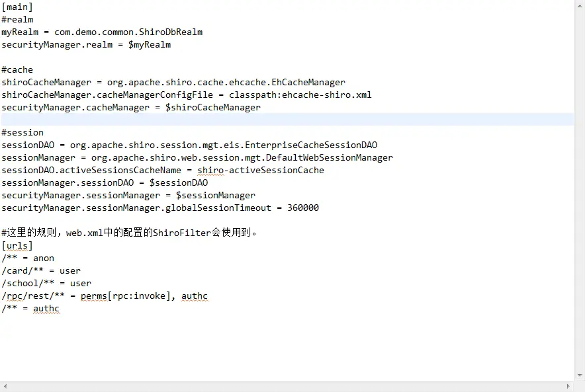Click the horizontal scrollbar right arrow

(x=568, y=387)
